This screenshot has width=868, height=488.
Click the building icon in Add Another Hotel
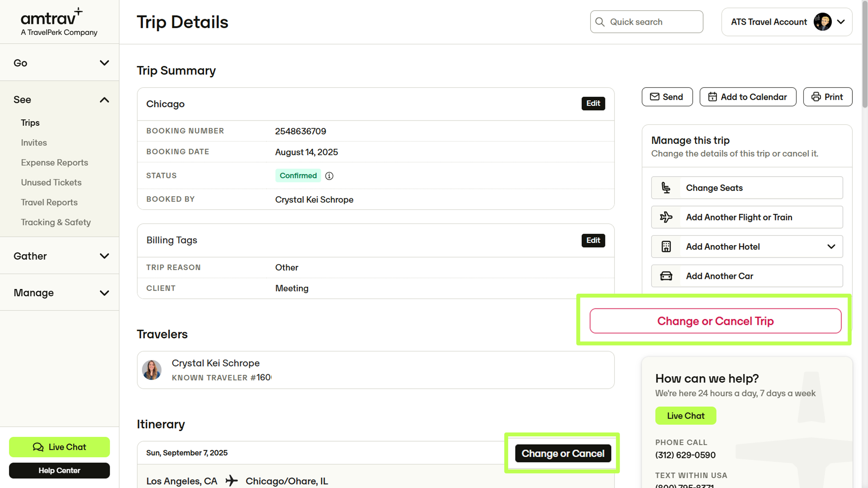[666, 246]
